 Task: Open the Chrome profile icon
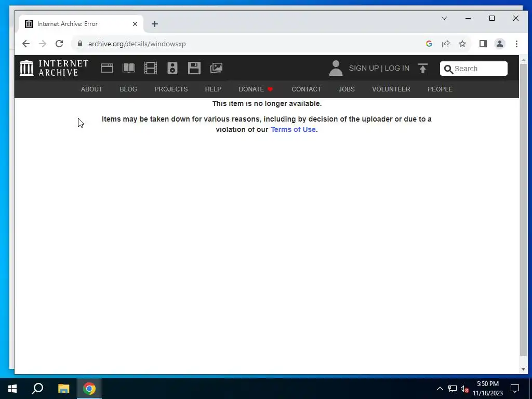(x=499, y=44)
